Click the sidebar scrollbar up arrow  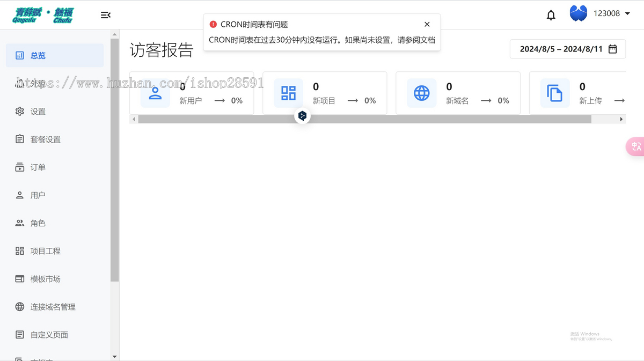tap(114, 34)
